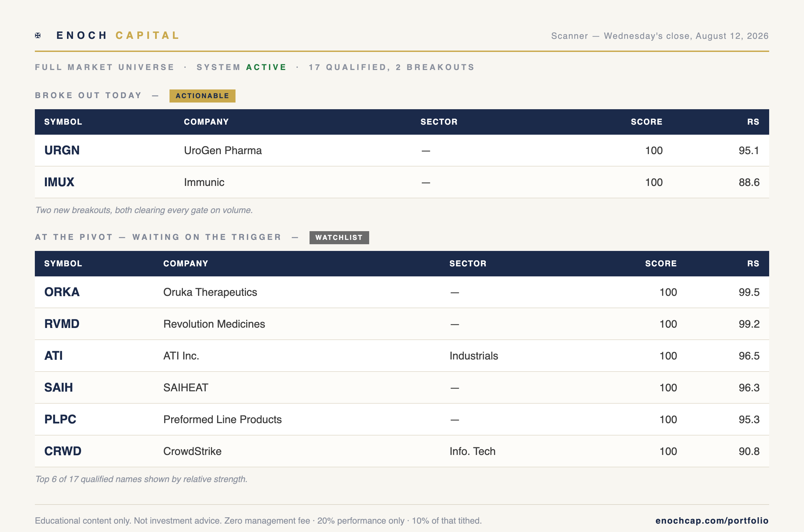The height and width of the screenshot is (532, 804).
Task: Click the RS value 95.3
Action: pyautogui.click(x=749, y=420)
